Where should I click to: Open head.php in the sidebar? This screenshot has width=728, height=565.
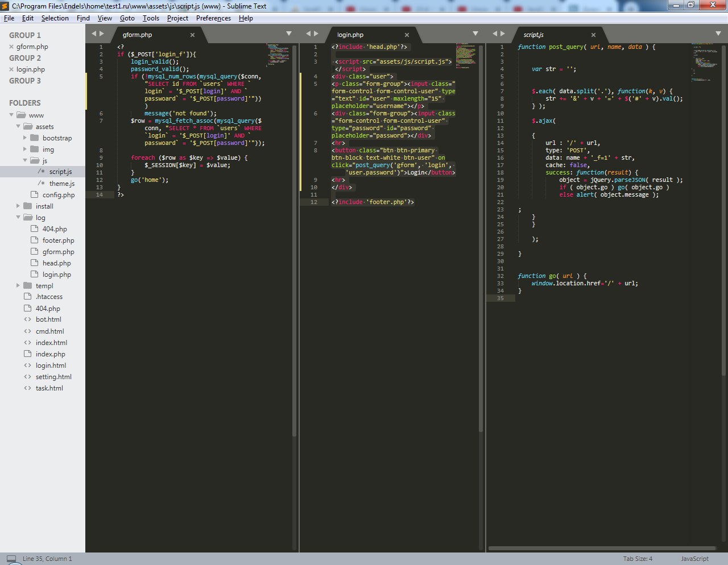click(56, 263)
